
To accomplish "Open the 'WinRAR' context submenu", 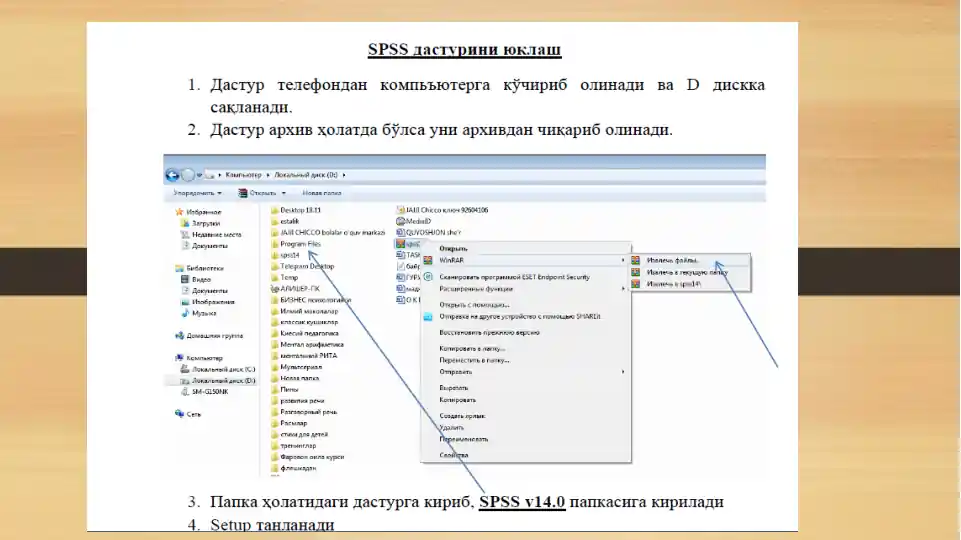I will (526, 260).
